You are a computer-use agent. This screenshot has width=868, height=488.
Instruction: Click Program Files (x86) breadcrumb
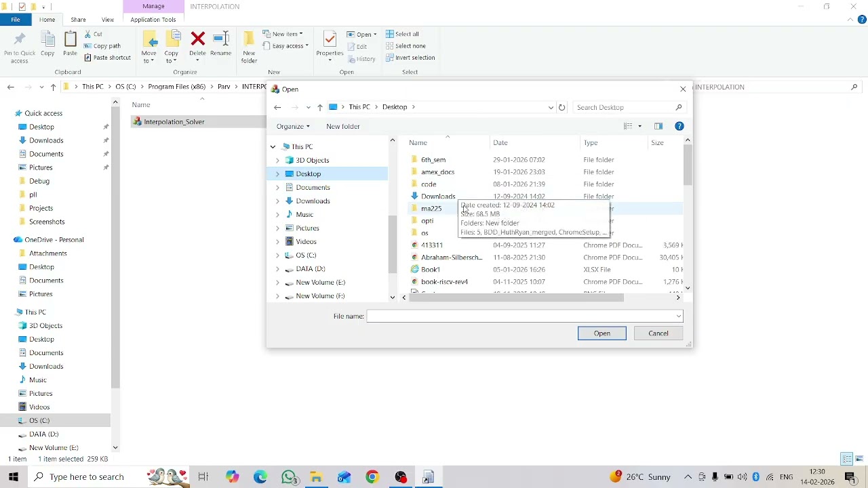point(176,87)
